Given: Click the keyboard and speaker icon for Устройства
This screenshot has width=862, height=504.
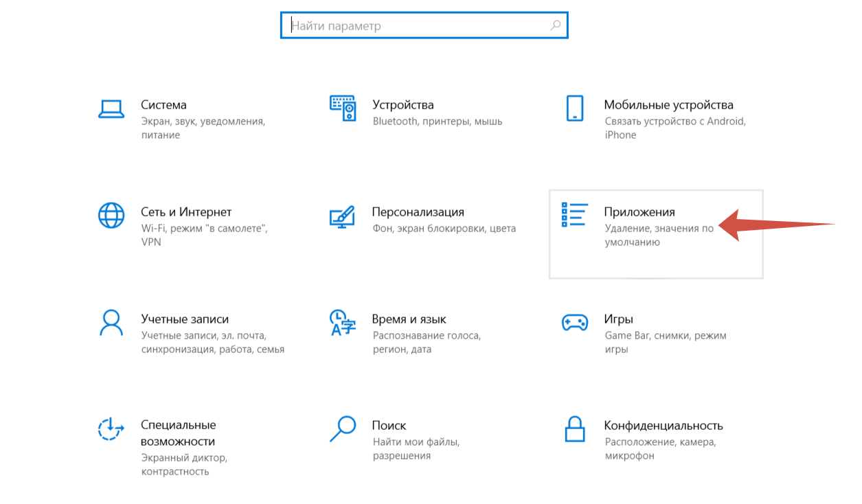Looking at the screenshot, I should pos(343,108).
